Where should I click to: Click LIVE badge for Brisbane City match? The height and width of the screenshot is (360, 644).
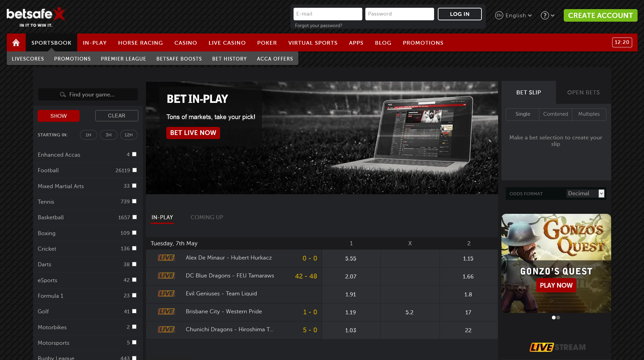tap(166, 312)
